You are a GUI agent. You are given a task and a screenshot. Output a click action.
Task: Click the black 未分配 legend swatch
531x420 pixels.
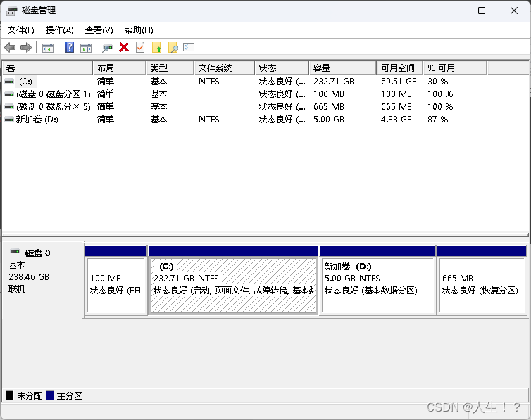point(10,395)
